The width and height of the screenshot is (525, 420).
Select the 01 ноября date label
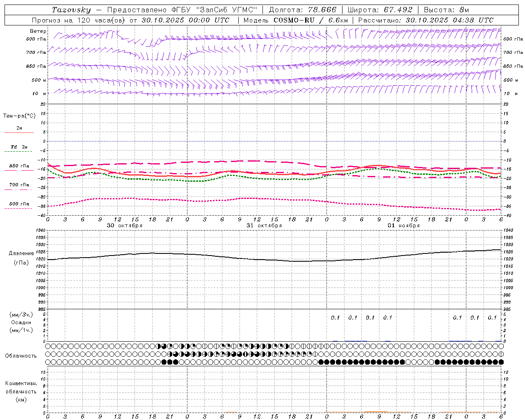tap(404, 226)
